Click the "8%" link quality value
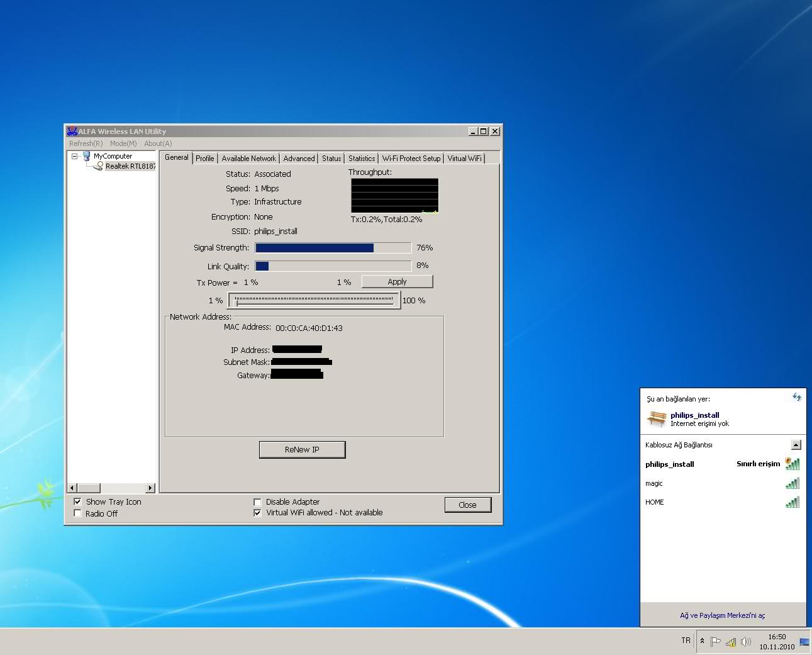 423,266
